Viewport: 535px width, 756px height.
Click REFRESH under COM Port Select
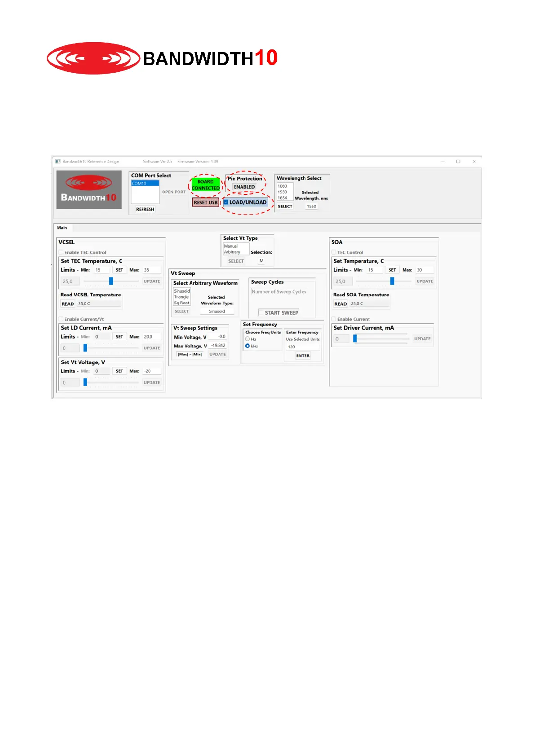point(145,209)
